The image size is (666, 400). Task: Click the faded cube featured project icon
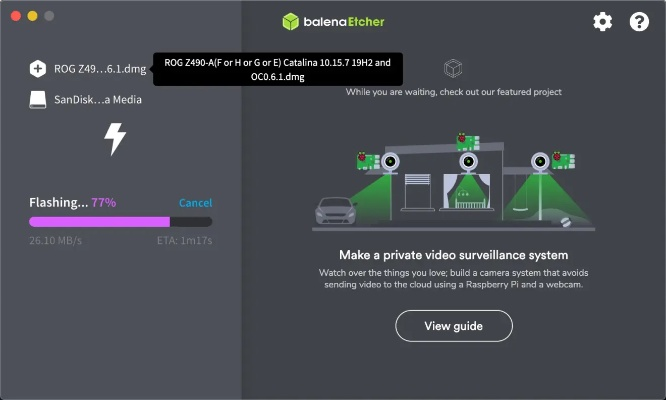(x=453, y=68)
